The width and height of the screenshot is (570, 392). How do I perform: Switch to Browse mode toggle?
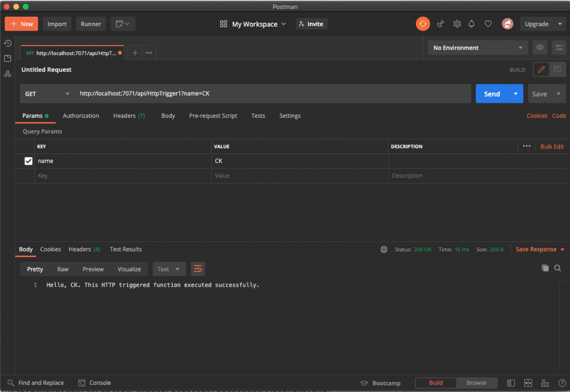(476, 383)
